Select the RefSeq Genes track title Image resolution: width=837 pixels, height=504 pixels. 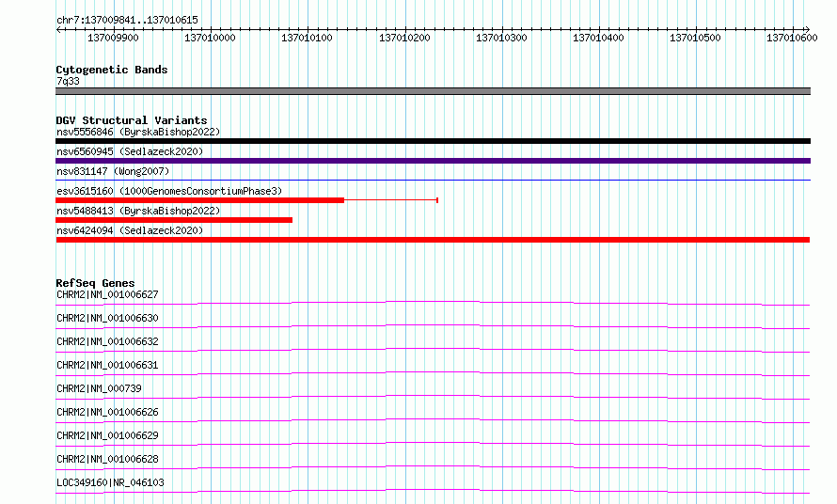click(x=95, y=283)
